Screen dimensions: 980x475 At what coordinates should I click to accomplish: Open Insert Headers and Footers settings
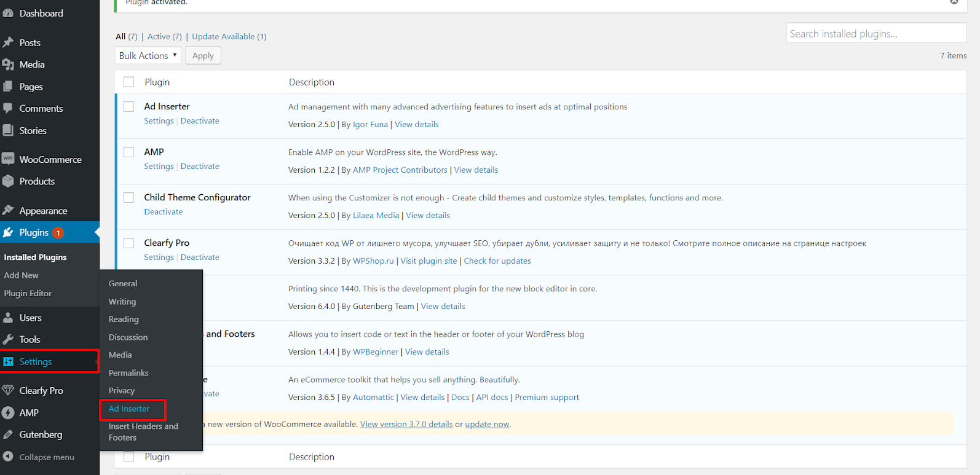coord(143,431)
